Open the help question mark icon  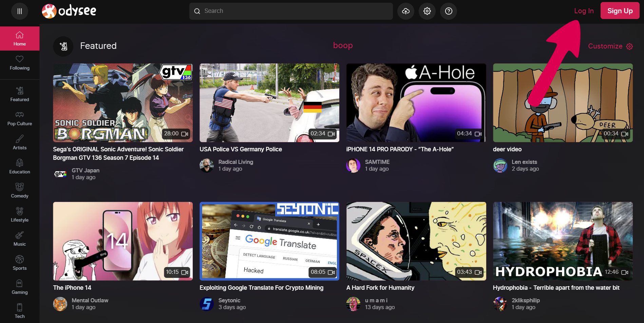click(449, 11)
